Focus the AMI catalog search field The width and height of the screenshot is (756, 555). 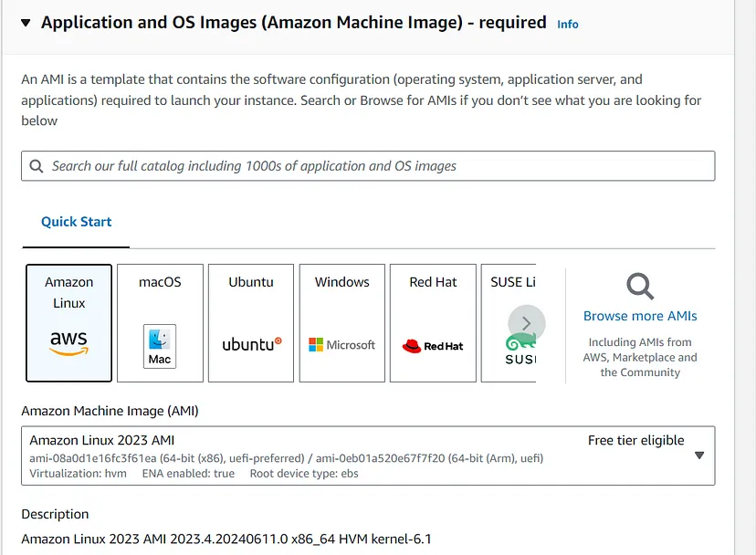click(374, 166)
